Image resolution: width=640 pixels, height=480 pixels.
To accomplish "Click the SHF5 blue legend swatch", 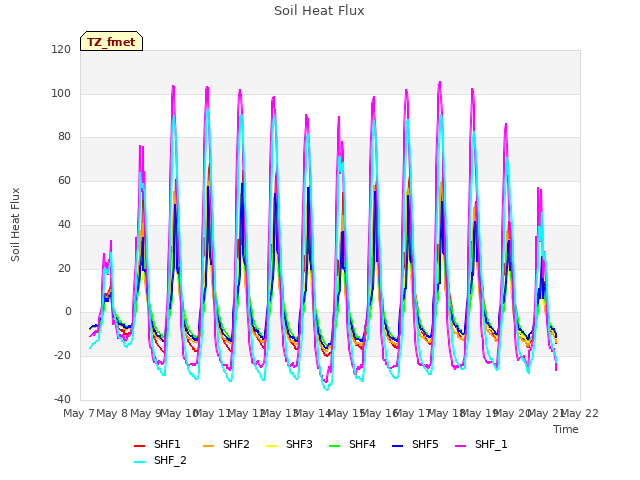I will (x=398, y=446).
